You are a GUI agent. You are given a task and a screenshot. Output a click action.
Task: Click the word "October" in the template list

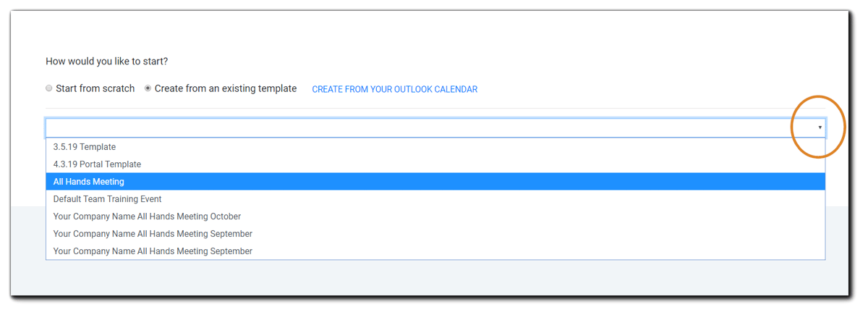point(225,217)
